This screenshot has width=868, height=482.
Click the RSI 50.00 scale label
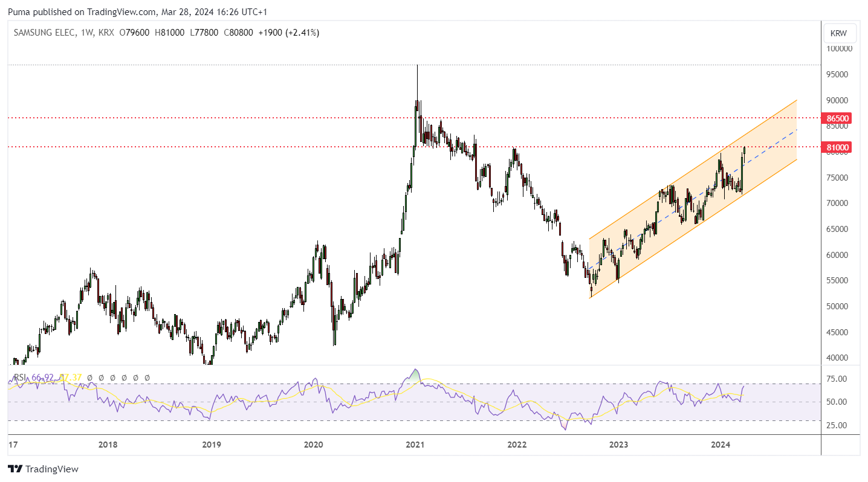click(838, 402)
